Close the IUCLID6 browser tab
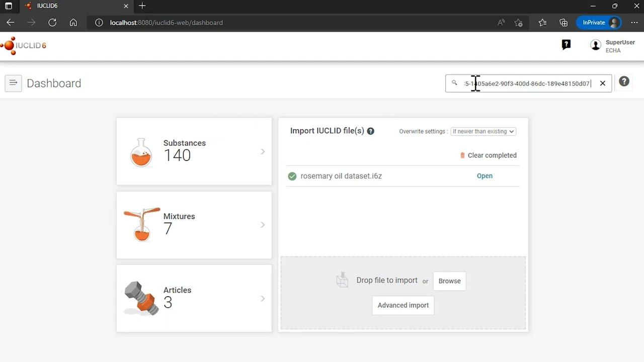Image resolution: width=644 pixels, height=362 pixels. [126, 6]
